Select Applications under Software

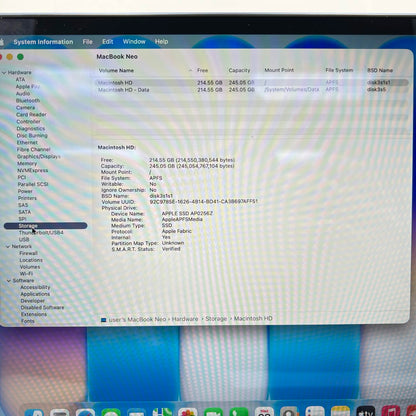[35, 294]
